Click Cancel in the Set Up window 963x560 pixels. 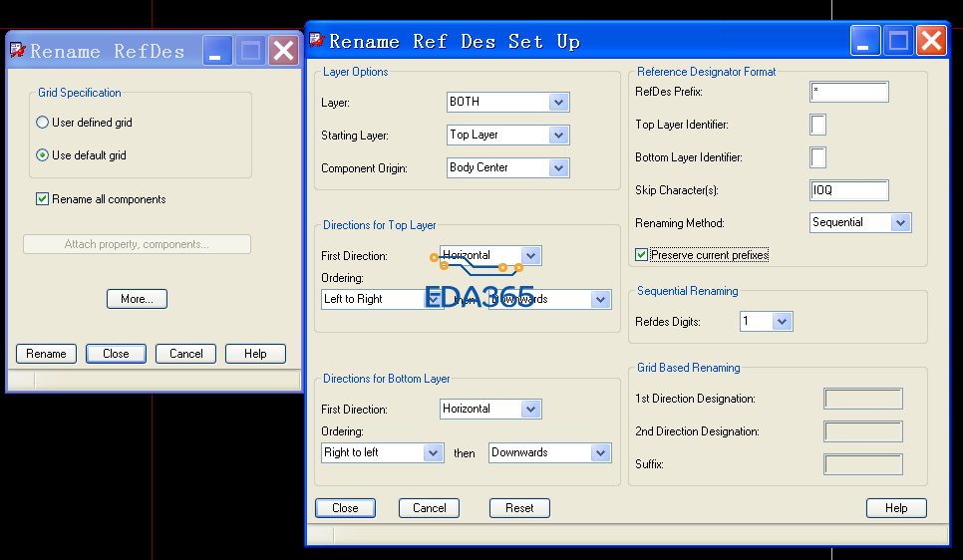[x=429, y=508]
